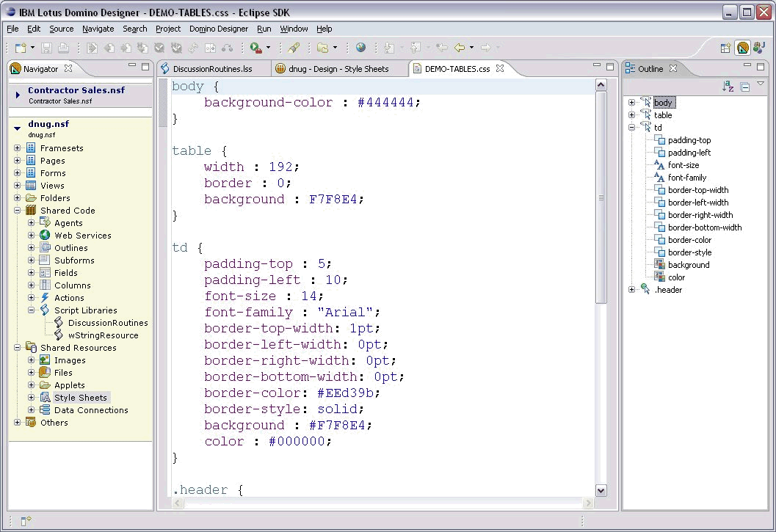
Task: Open the Outline view menu triangle
Action: (761, 84)
